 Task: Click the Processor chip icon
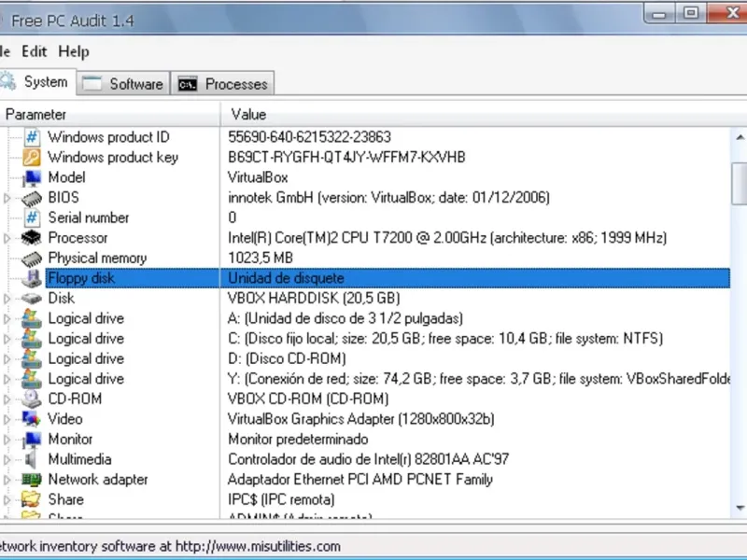tap(32, 238)
